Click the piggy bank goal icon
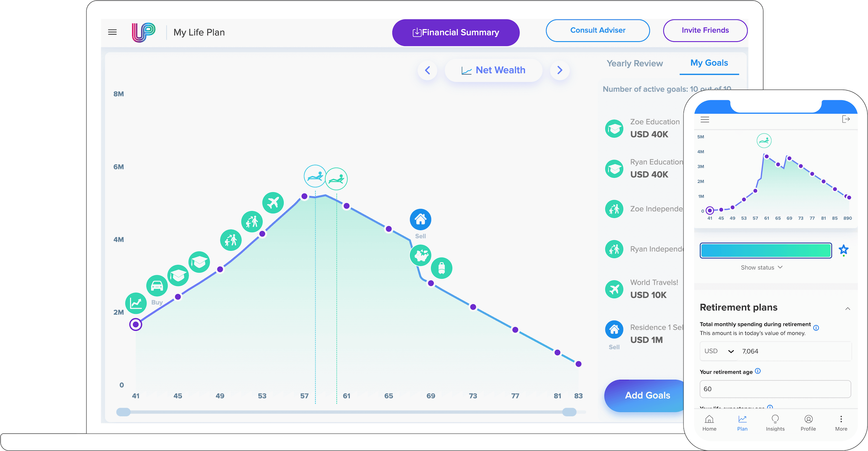 click(420, 255)
